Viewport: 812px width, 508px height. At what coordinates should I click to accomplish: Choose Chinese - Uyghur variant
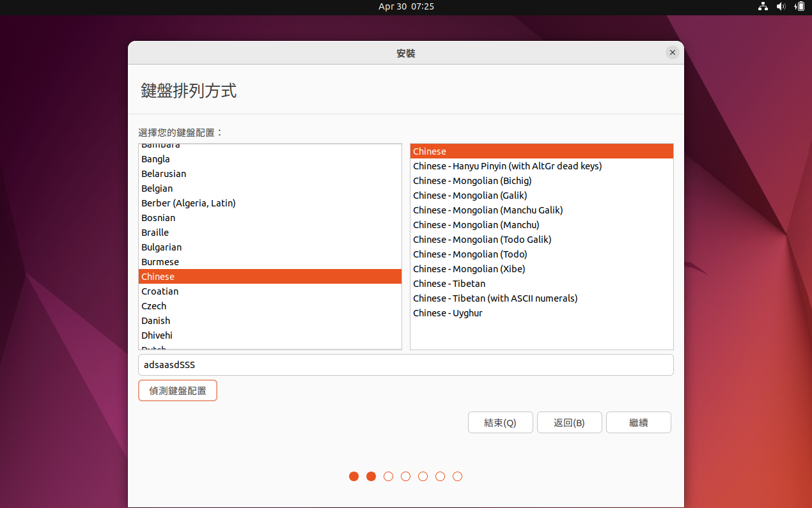pyautogui.click(x=542, y=313)
